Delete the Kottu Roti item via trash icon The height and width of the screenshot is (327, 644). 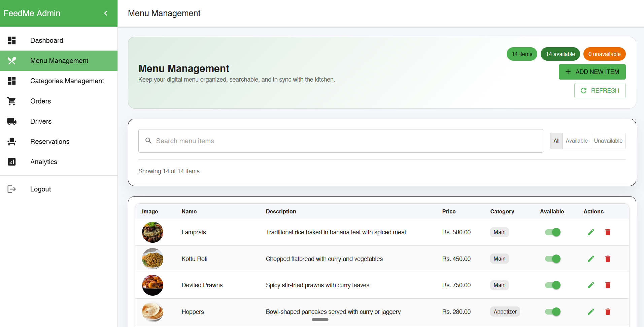click(x=608, y=259)
